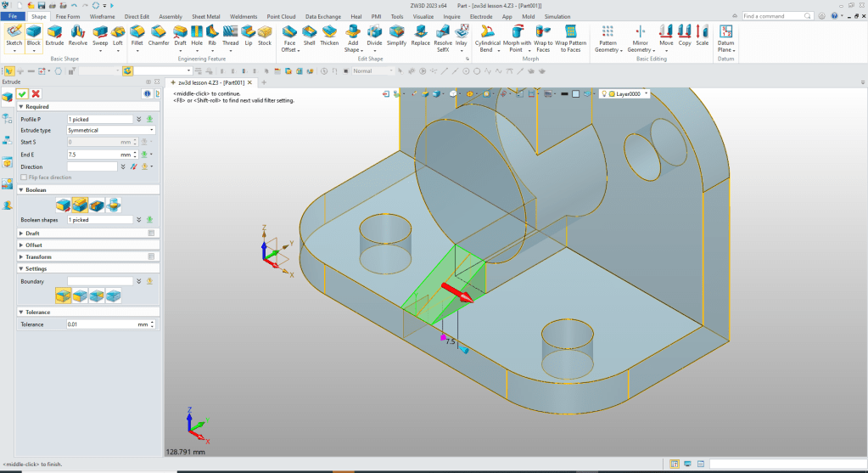Toggle the Transform section checkbox

tap(151, 256)
